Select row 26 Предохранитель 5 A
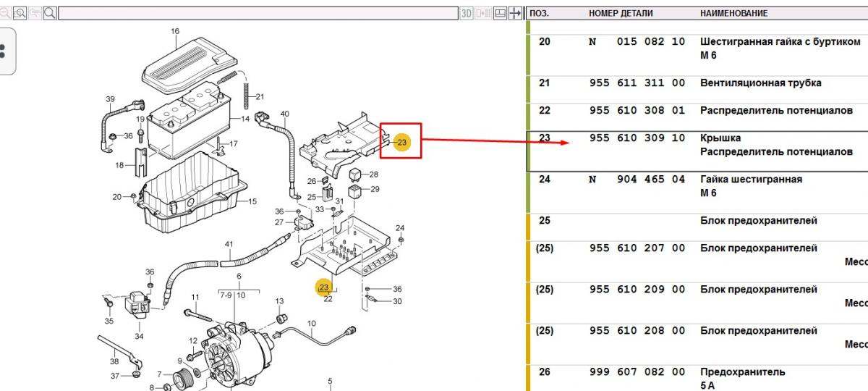This screenshot has height=391, width=868. coord(741,372)
